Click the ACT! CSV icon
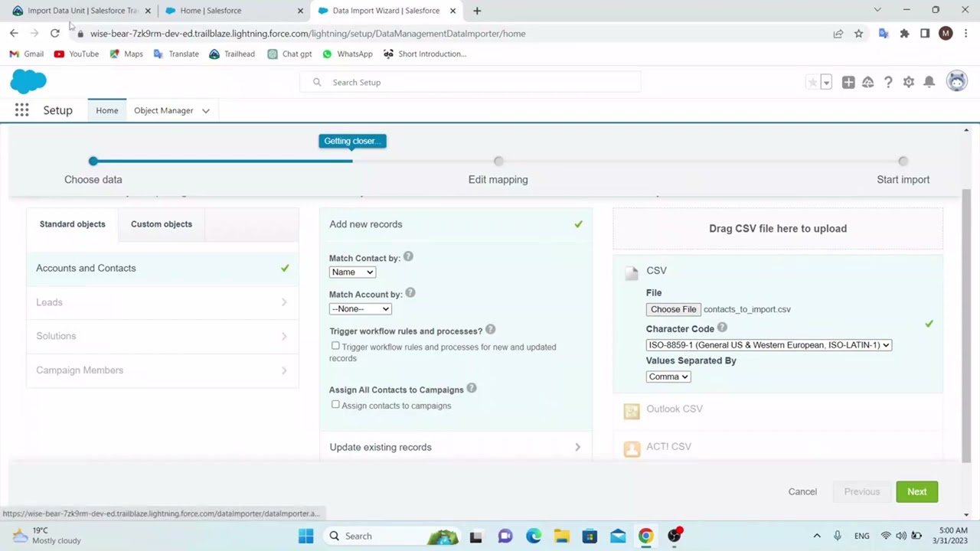The height and width of the screenshot is (551, 980). pos(632,449)
